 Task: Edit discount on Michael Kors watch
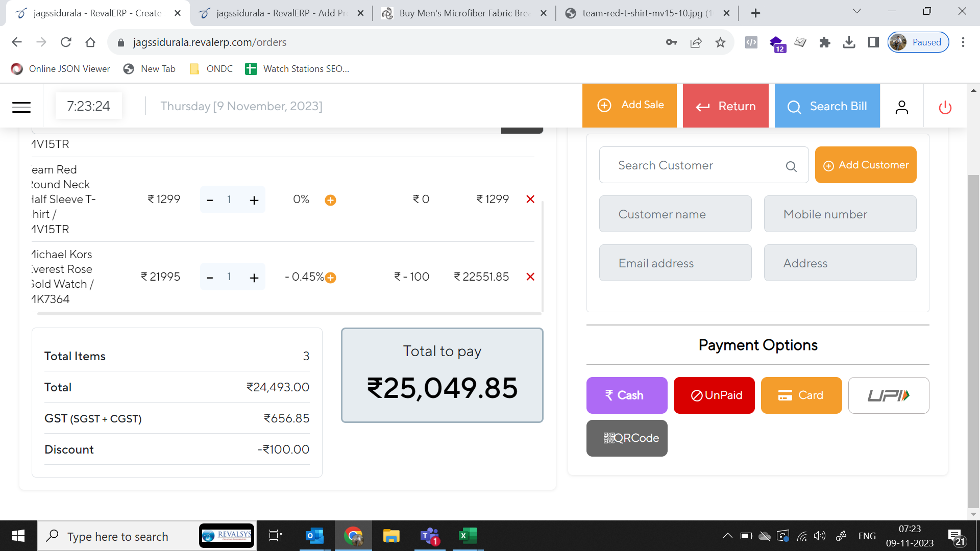pos(330,278)
